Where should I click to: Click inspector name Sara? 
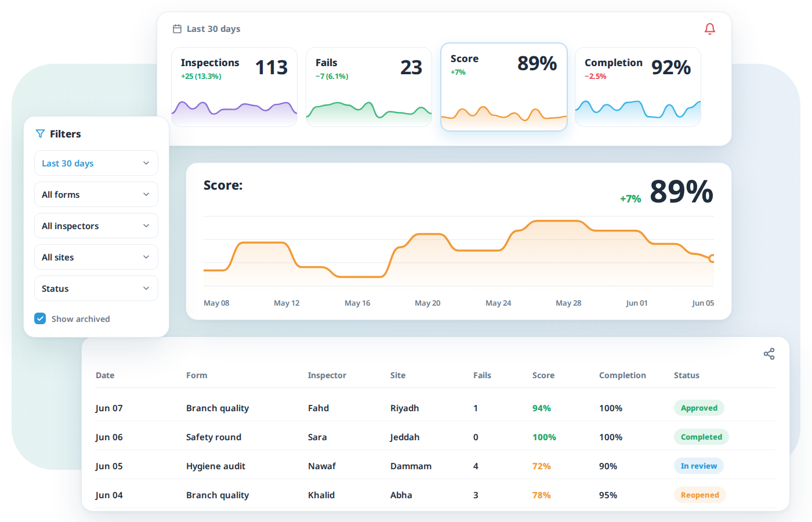coord(317,437)
